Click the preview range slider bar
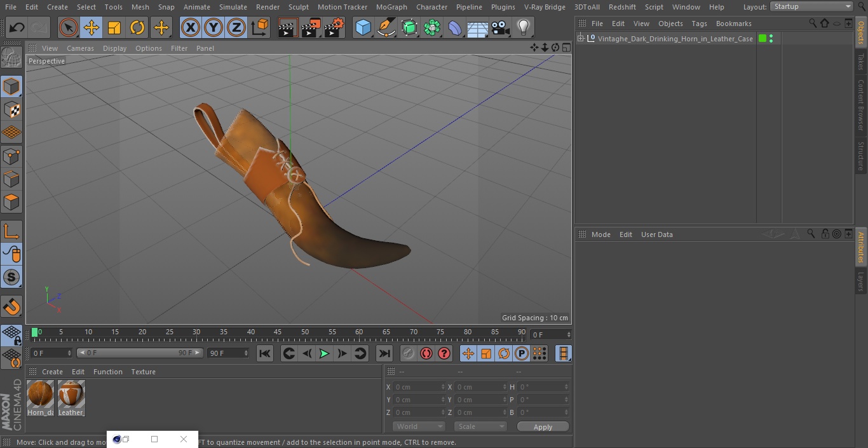The height and width of the screenshot is (448, 868). coord(140,353)
